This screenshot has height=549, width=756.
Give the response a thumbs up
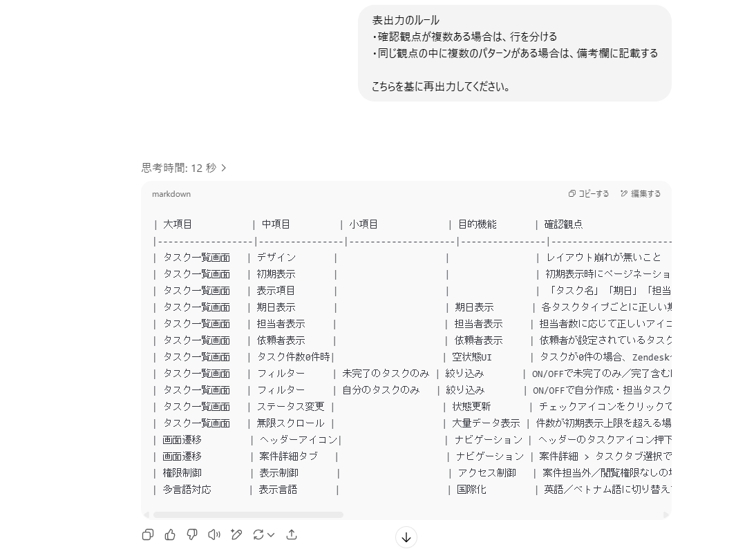click(x=170, y=534)
